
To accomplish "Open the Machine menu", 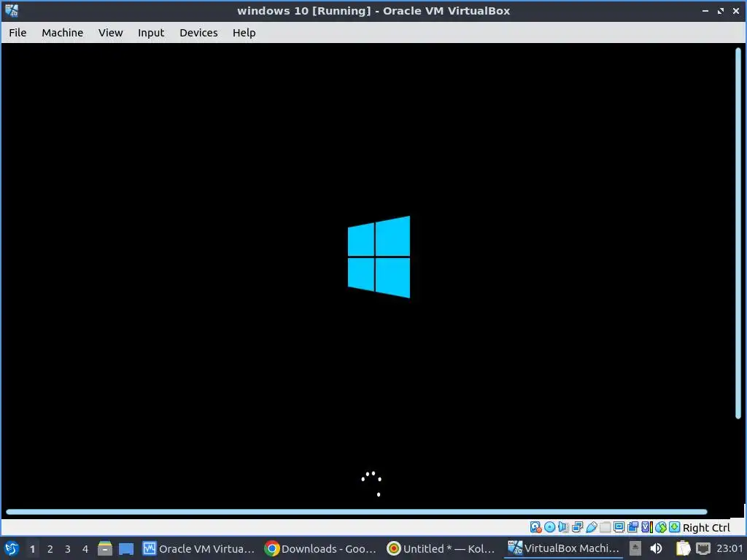I will click(63, 33).
